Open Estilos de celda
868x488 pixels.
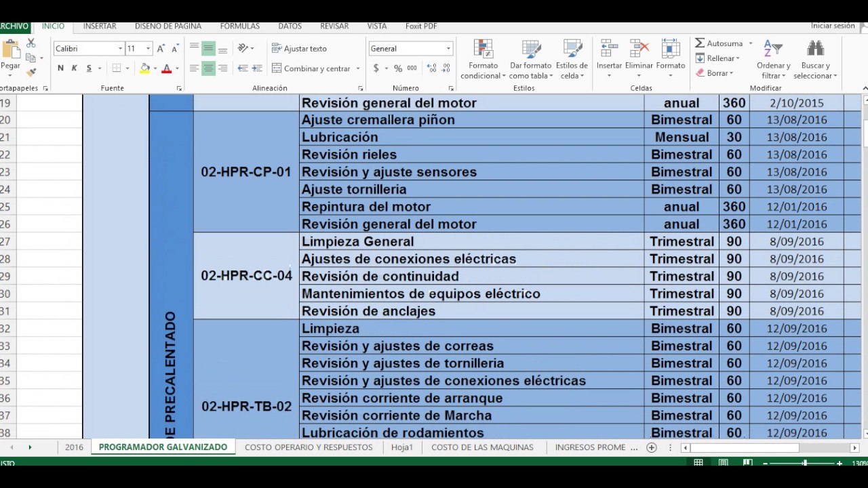572,60
